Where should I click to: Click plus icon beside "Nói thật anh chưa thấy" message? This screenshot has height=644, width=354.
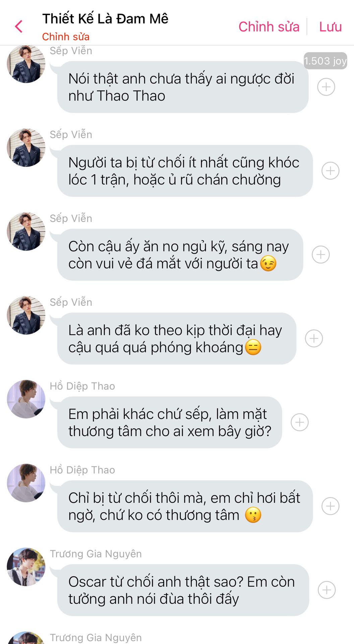coord(326,87)
